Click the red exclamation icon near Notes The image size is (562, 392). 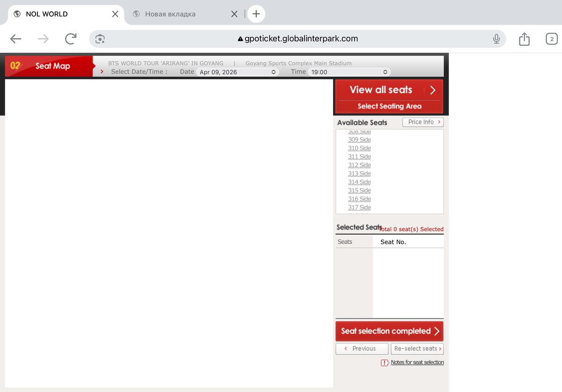(x=385, y=362)
